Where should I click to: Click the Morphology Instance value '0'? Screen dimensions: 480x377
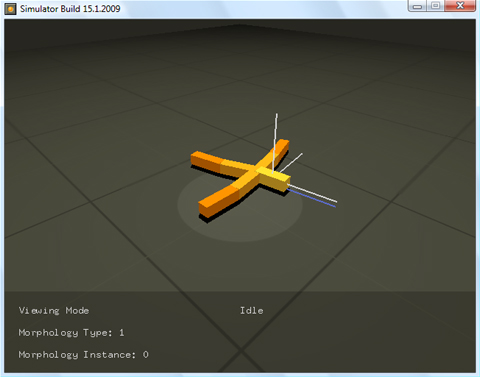[x=146, y=355]
